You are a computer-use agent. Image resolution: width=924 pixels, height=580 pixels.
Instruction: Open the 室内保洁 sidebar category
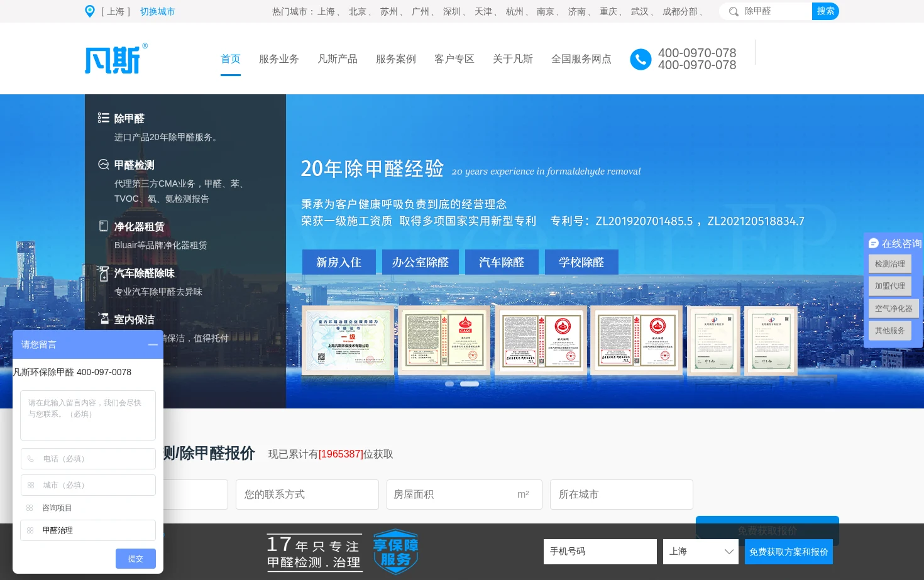[135, 319]
